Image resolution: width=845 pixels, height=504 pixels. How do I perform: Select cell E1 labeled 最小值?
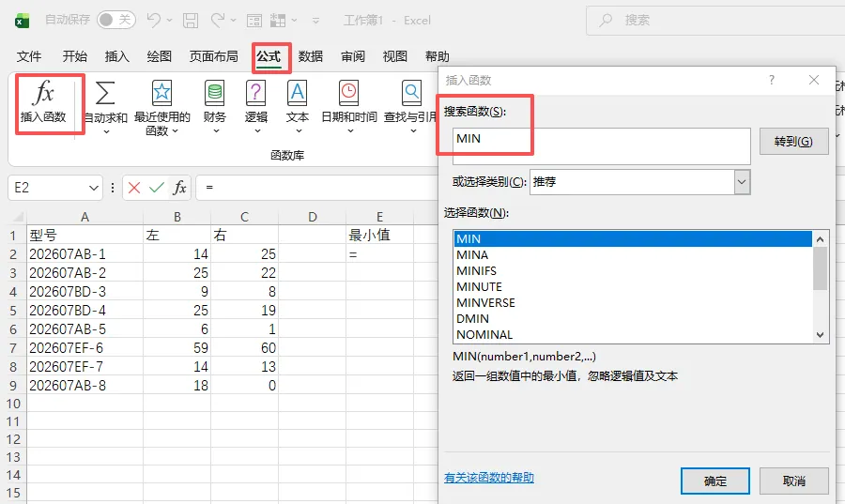click(379, 235)
